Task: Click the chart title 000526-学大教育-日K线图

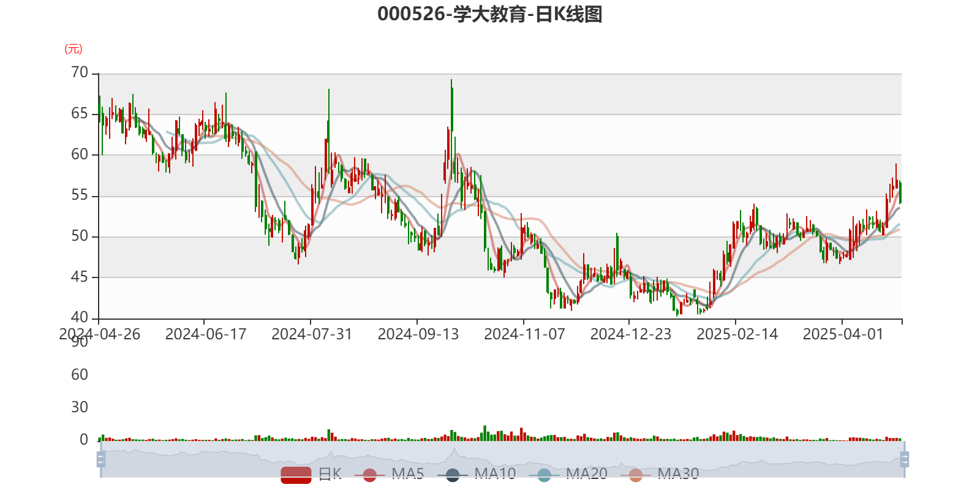Action: (x=490, y=14)
